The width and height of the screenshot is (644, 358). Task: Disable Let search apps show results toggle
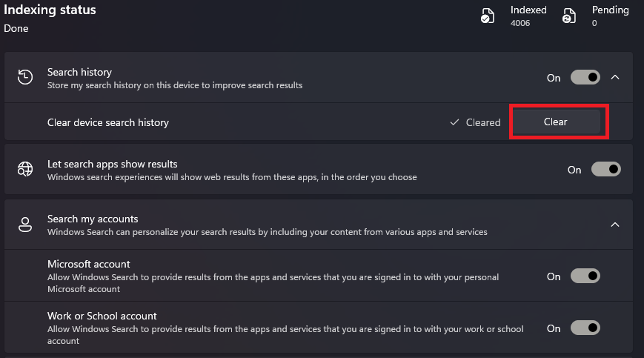coord(605,169)
